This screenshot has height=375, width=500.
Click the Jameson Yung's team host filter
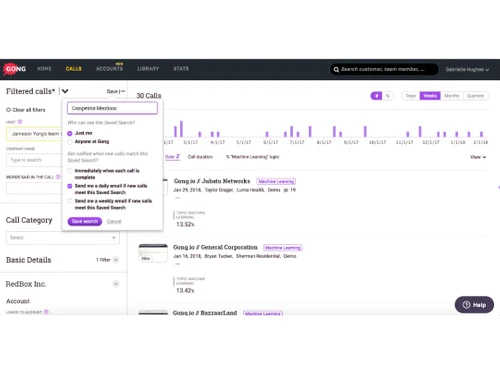[34, 134]
